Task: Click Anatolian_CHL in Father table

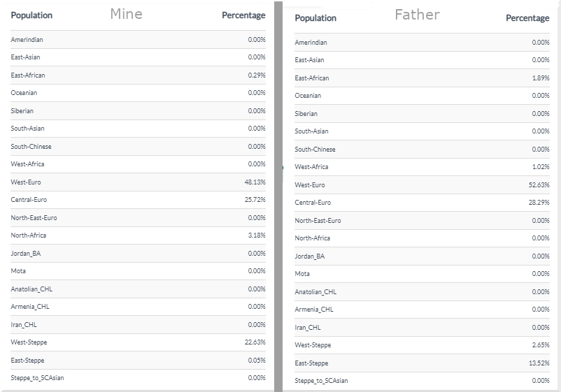Action: 315,292
